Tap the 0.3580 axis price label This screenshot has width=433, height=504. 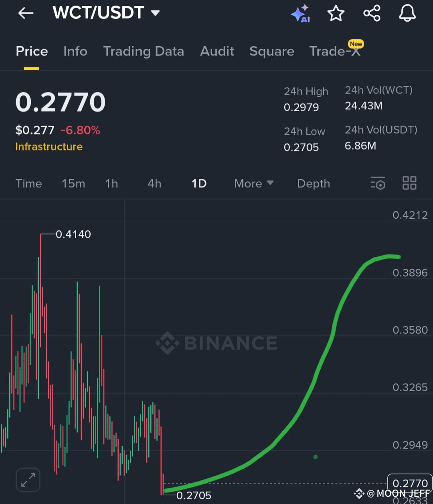click(x=410, y=330)
